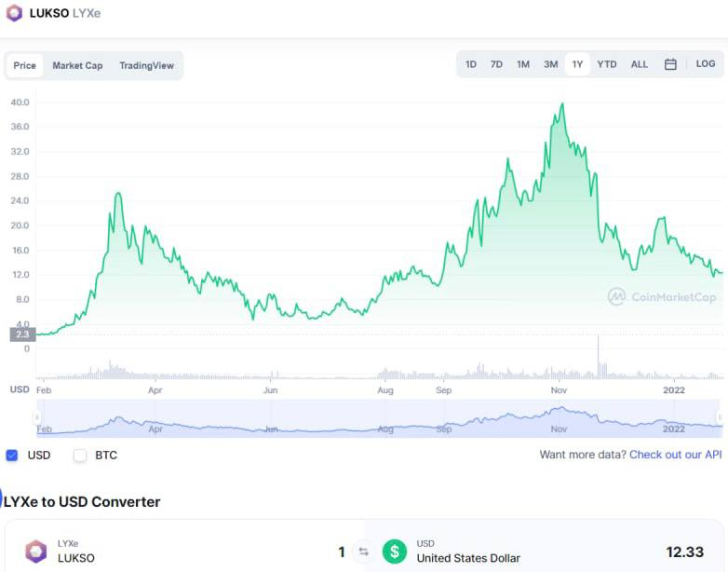Click the LYXe amount field showing 1
The height and width of the screenshot is (572, 728).
342,552
